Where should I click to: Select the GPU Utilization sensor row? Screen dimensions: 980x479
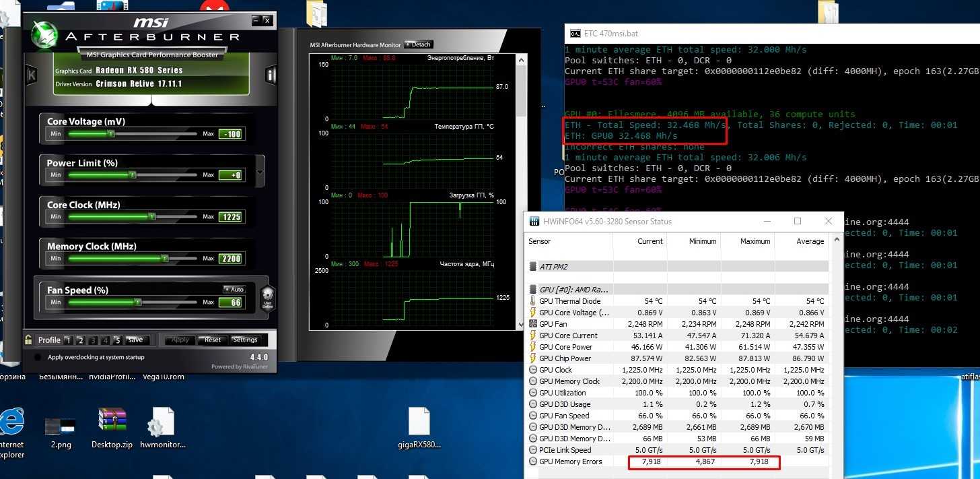[678, 393]
